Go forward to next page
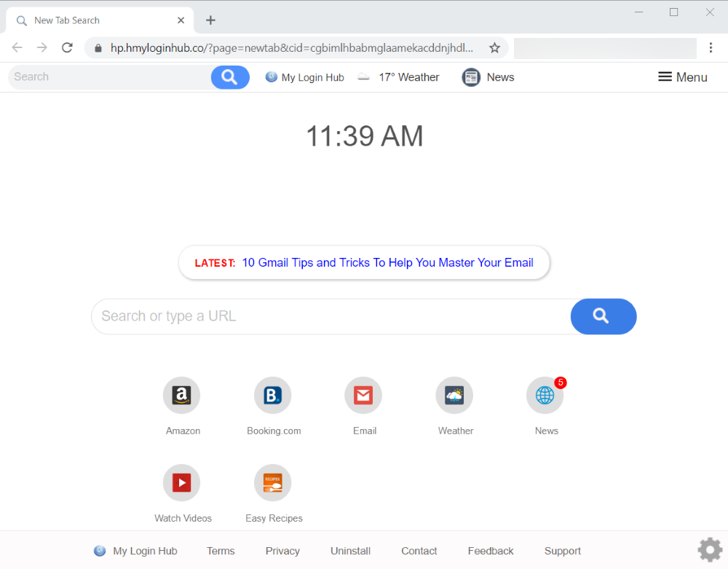The height and width of the screenshot is (569, 728). coord(42,47)
